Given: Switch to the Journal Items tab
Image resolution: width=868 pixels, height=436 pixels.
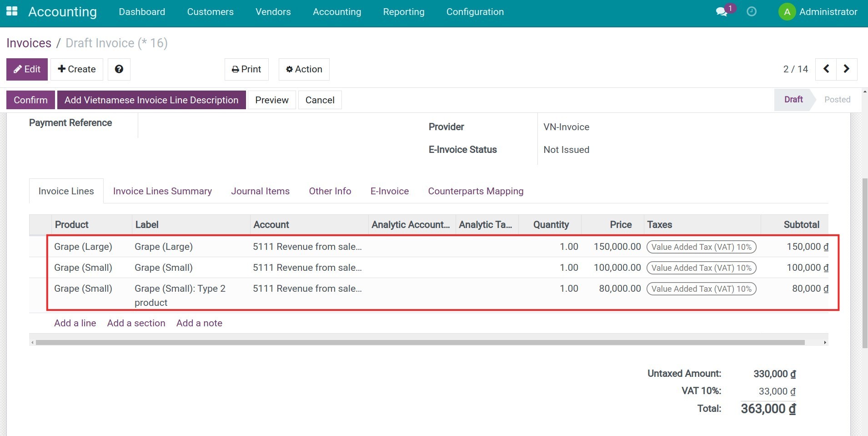Looking at the screenshot, I should 260,191.
